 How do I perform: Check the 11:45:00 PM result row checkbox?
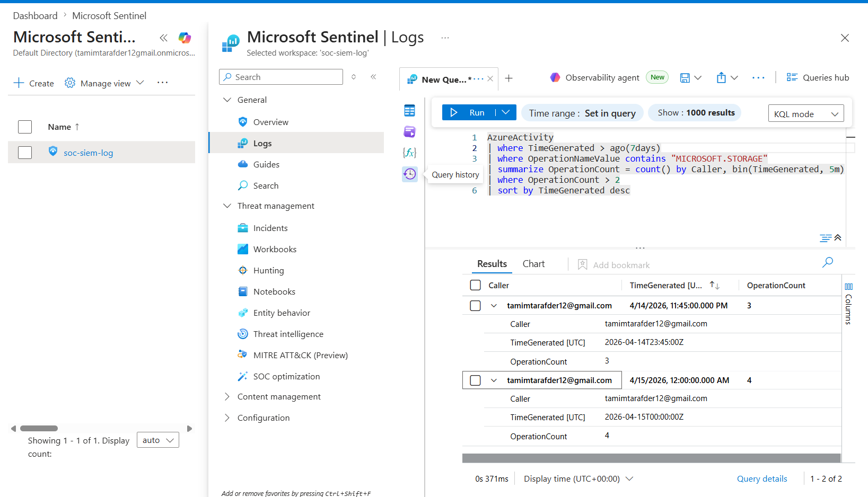[475, 306]
